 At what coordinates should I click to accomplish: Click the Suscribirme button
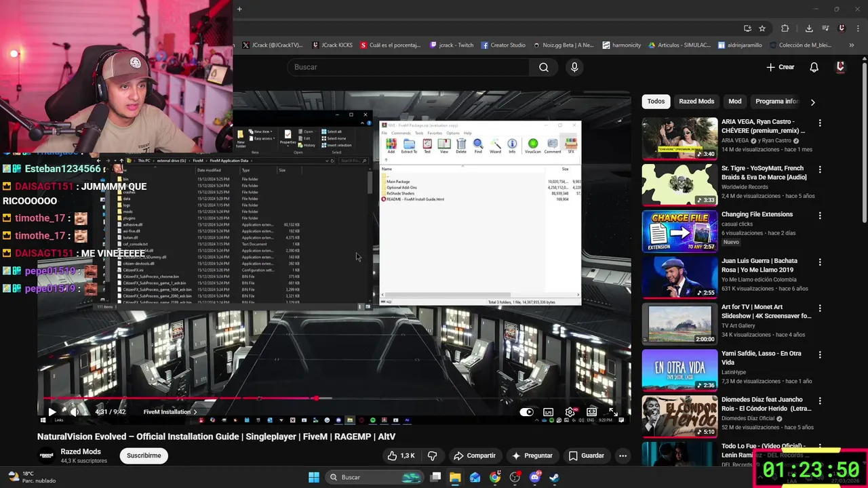144,455
